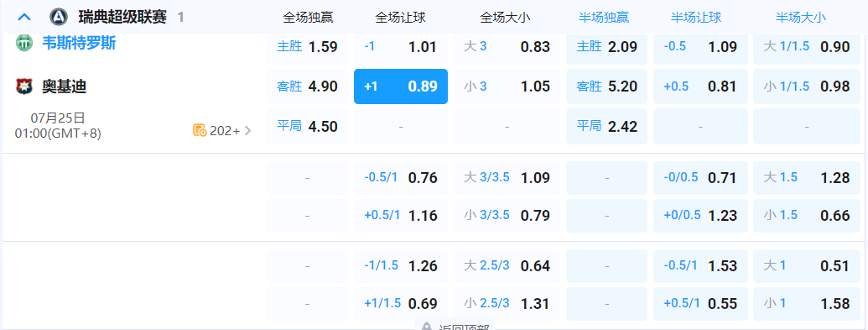The image size is (868, 330).
Task: Open the 202+ more markets icon
Action: [x=200, y=130]
